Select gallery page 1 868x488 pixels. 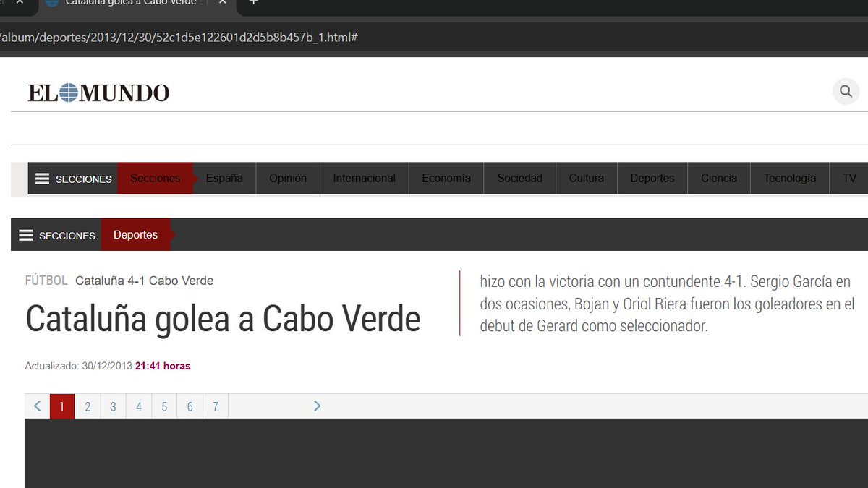(62, 406)
